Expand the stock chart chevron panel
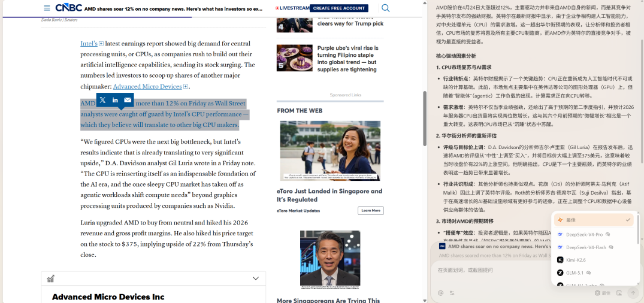Viewport: 644px width, 303px height. [256, 278]
